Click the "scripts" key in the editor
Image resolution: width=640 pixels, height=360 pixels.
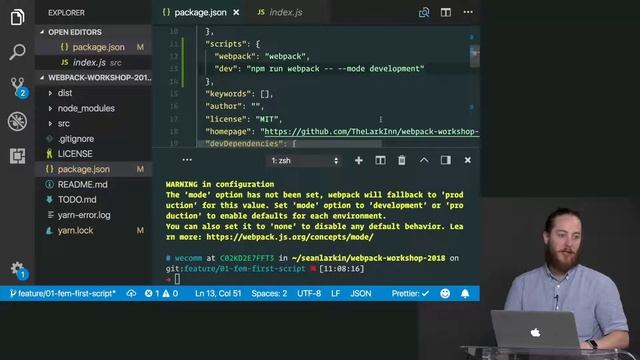pyautogui.click(x=228, y=44)
